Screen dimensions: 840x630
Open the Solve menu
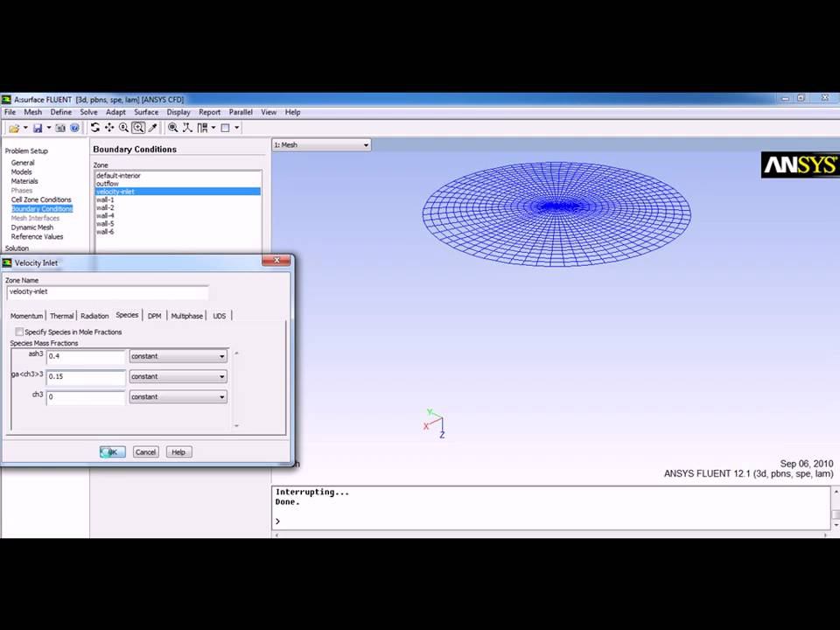pyautogui.click(x=89, y=112)
